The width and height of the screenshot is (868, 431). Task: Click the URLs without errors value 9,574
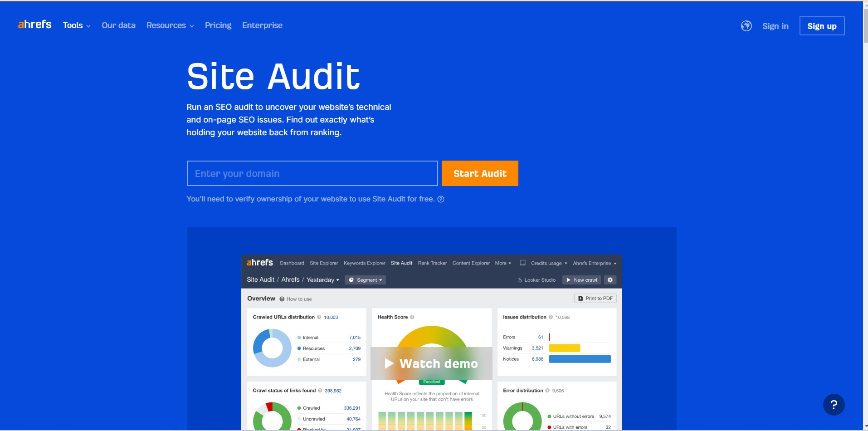tap(605, 416)
